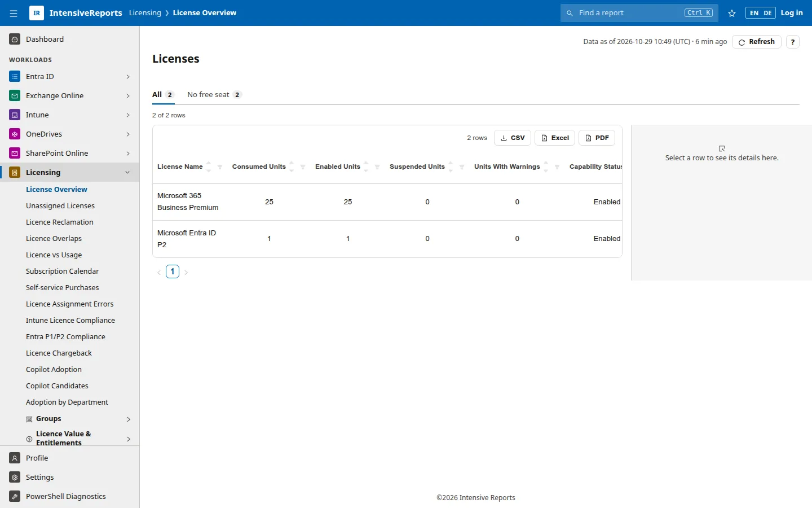Click the OneDrives workload icon

coord(15,134)
